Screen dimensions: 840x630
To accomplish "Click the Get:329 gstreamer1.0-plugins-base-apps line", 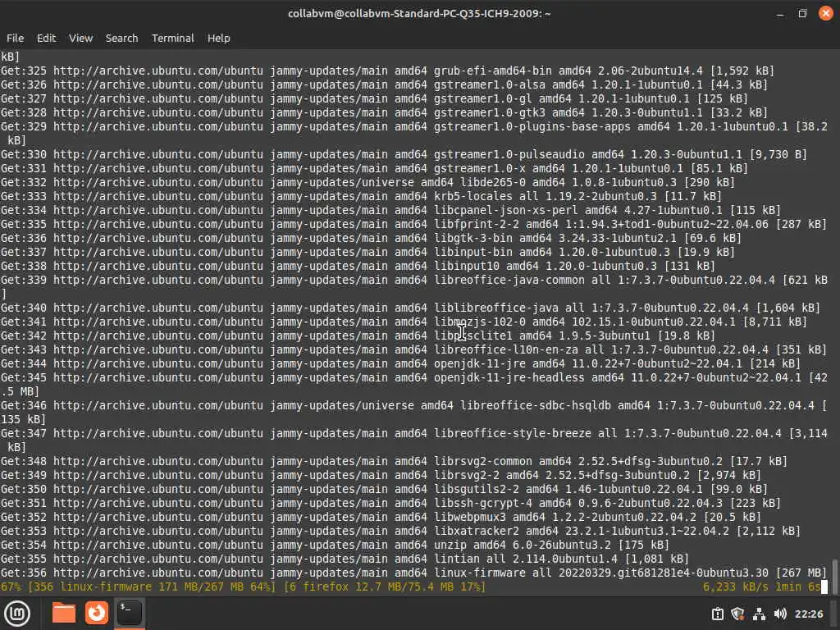I will coord(413,134).
